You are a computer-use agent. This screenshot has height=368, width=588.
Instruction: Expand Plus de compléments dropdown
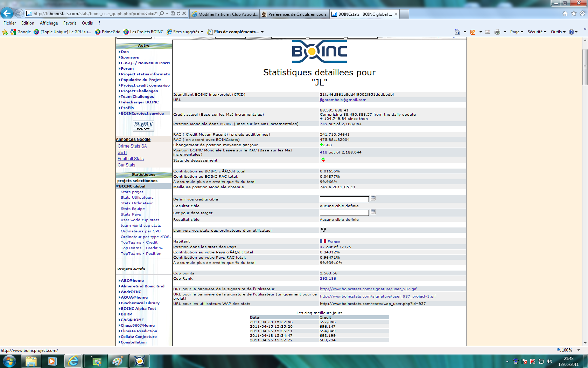tap(236, 32)
